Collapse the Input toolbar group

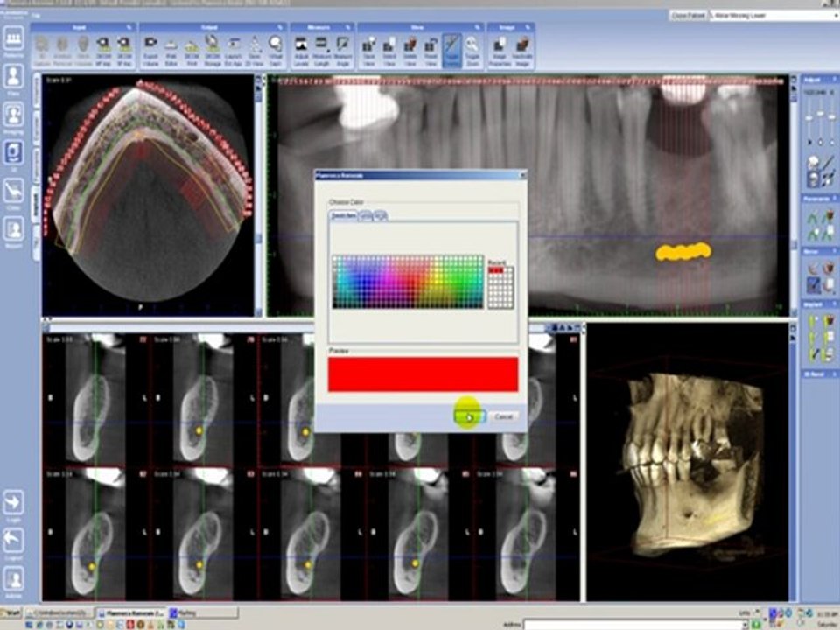129,27
